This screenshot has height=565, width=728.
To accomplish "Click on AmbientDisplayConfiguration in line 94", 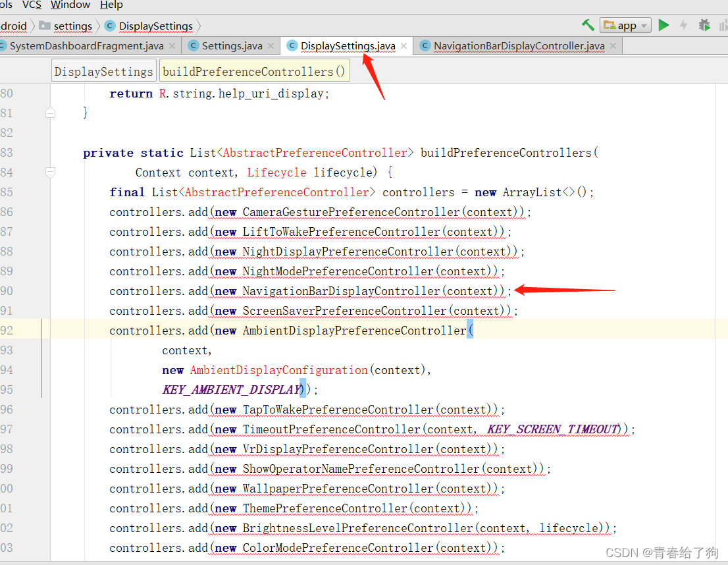I will [278, 370].
